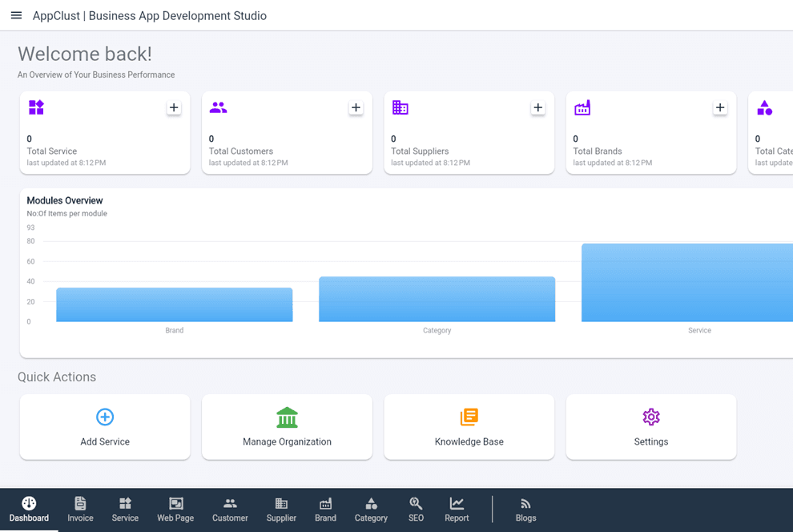This screenshot has height=532, width=793.
Task: Open Blogs in bottom navigation
Action: (x=526, y=510)
